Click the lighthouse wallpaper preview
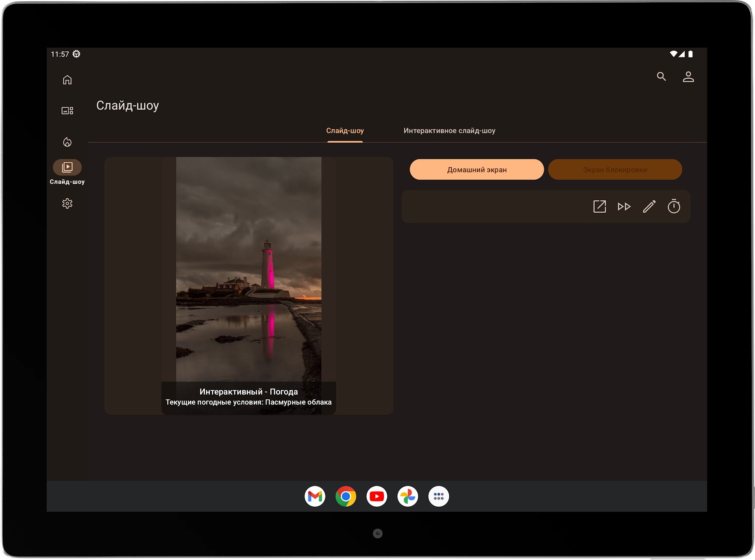The height and width of the screenshot is (560, 755). (249, 268)
